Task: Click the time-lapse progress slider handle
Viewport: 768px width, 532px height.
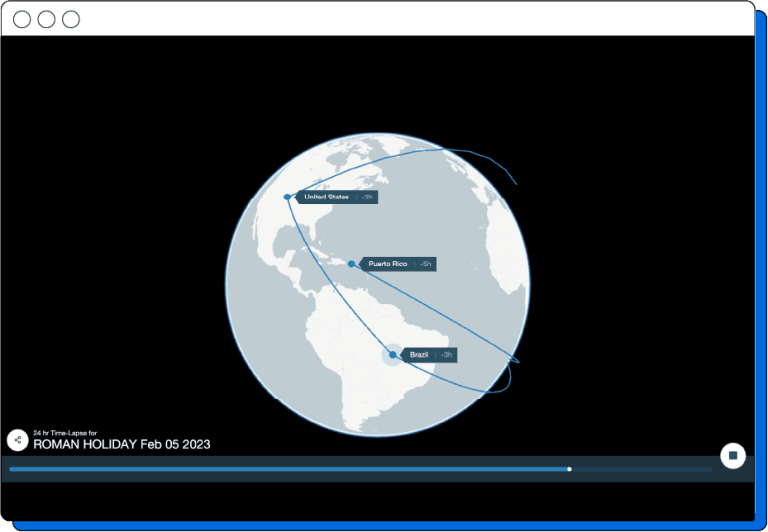Action: point(569,469)
